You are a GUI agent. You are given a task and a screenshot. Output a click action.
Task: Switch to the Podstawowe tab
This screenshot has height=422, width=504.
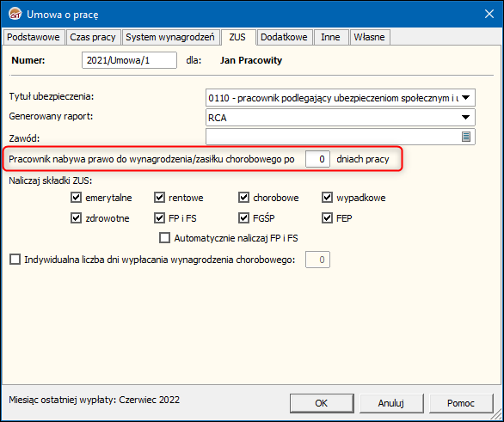[x=33, y=37]
